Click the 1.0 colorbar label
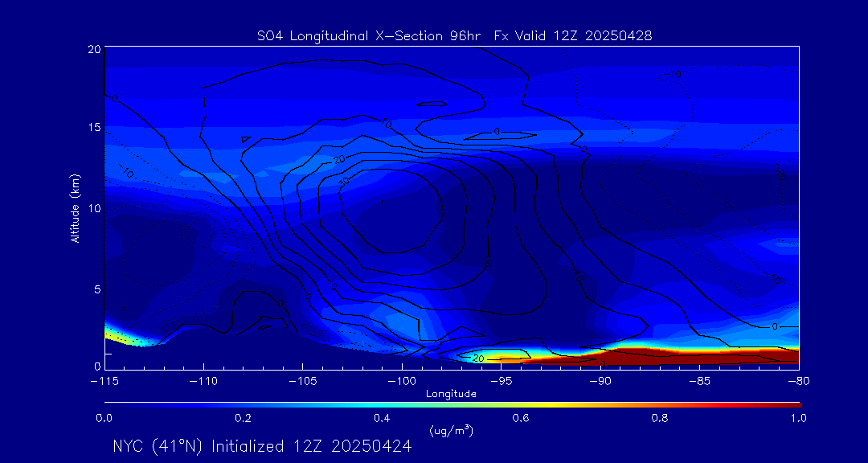 tap(798, 418)
